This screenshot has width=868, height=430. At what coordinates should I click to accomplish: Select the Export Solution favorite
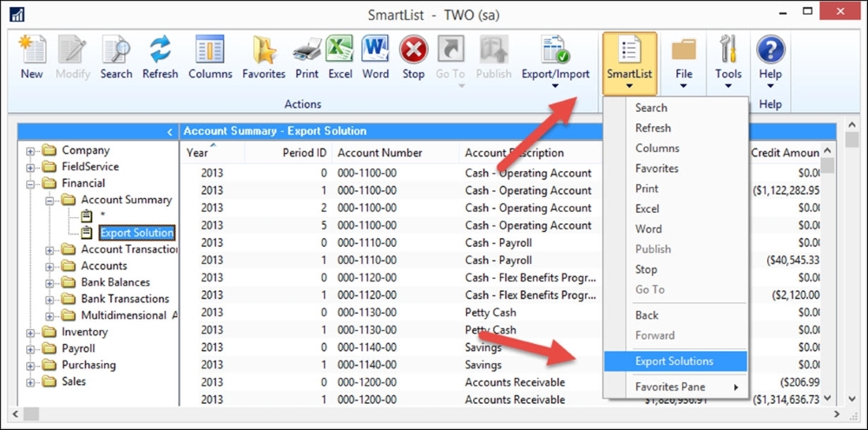[x=137, y=233]
